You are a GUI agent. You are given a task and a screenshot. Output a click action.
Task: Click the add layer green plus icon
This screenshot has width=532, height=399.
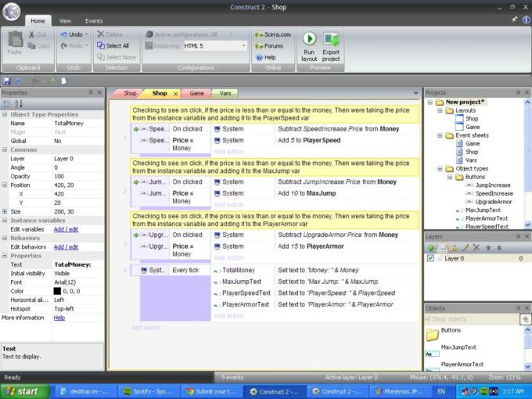[430, 248]
